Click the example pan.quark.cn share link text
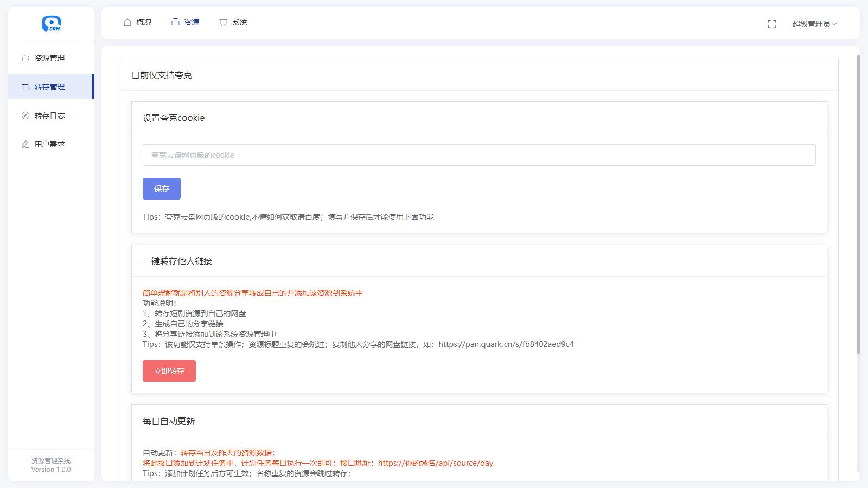The width and height of the screenshot is (868, 488). click(506, 344)
